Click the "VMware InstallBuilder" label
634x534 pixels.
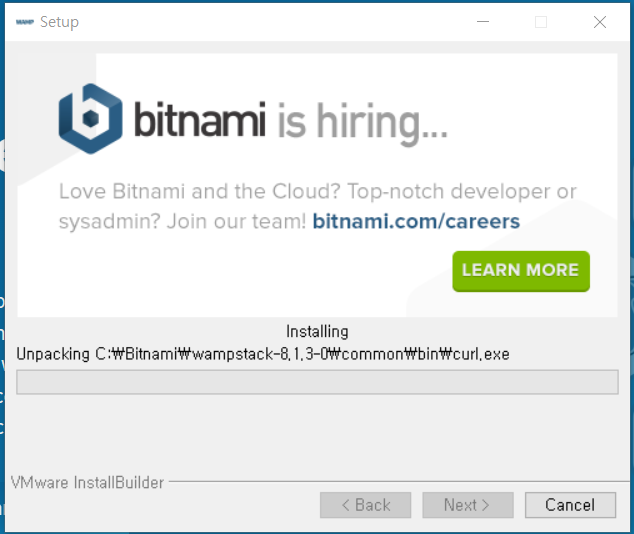87,483
